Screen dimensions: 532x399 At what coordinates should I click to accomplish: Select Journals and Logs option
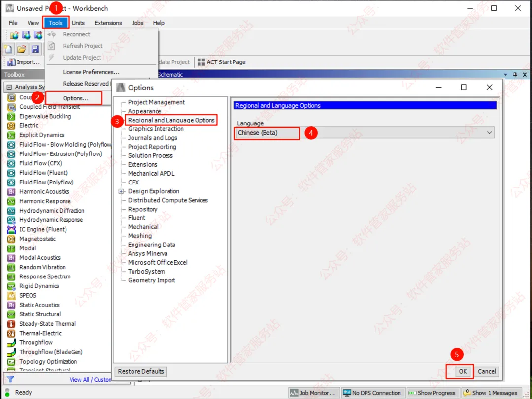(x=152, y=138)
